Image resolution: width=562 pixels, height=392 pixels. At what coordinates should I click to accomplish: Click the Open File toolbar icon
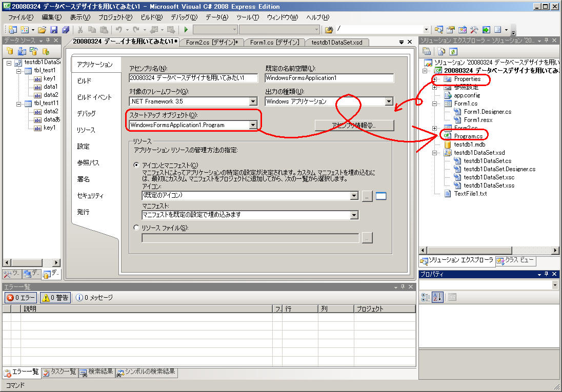click(42, 30)
